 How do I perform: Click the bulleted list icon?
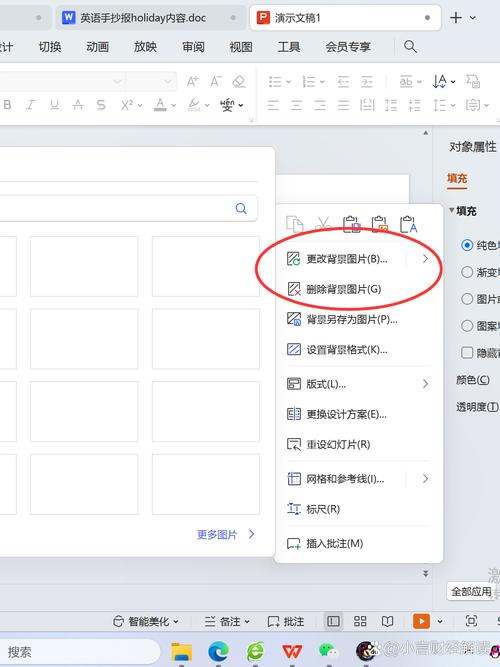[275, 81]
